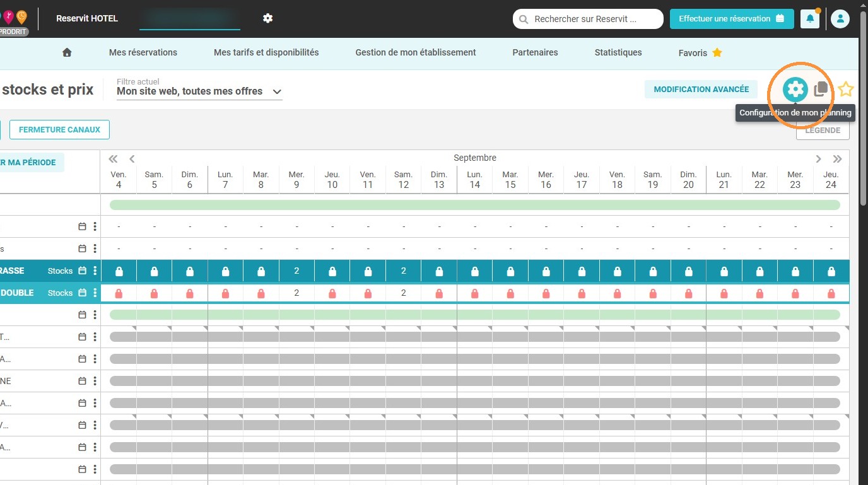Click the Lun. 14 date header

474,180
